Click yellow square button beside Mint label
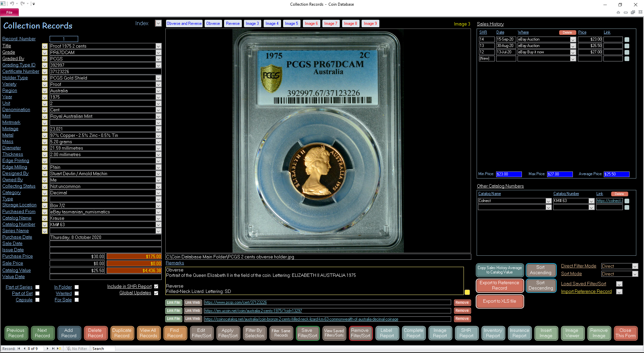This screenshot has height=353, width=644. 45,116
